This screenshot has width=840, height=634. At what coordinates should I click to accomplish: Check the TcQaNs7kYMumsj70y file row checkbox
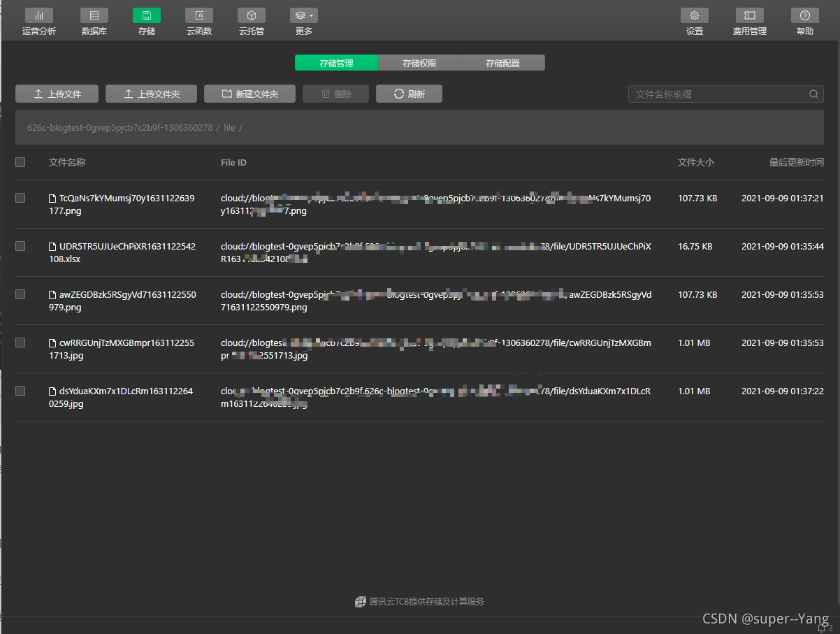[x=20, y=198]
